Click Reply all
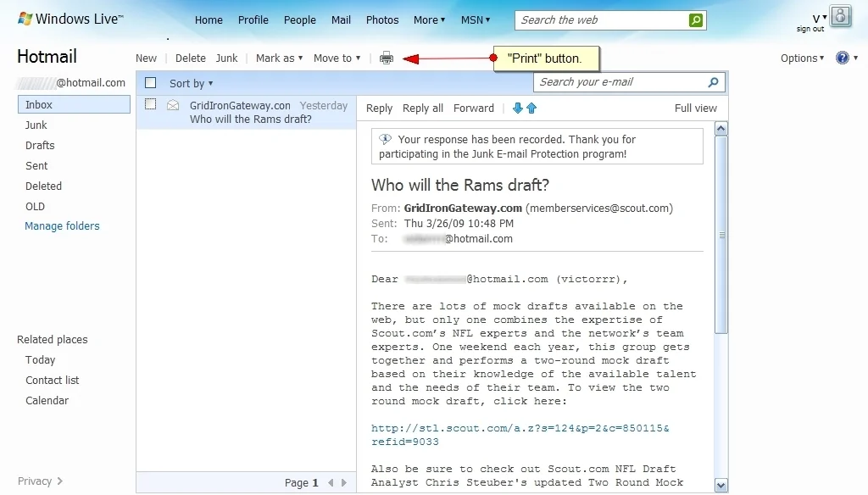Screen dimensions: 868x495 [x=423, y=108]
